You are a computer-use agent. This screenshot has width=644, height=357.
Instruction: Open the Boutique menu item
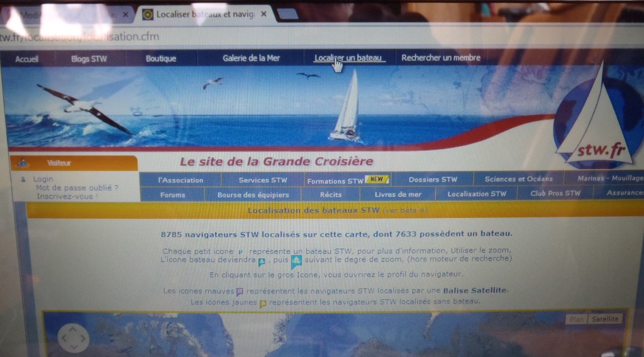coord(160,58)
